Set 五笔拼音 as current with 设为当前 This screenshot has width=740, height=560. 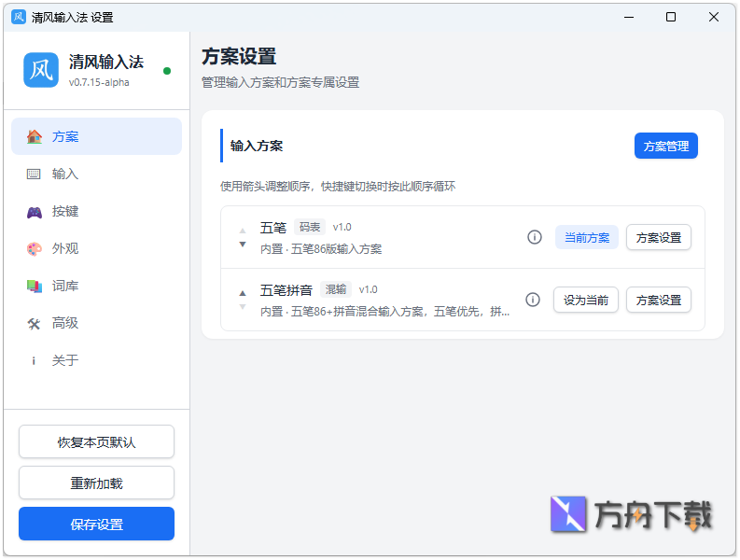tap(586, 300)
